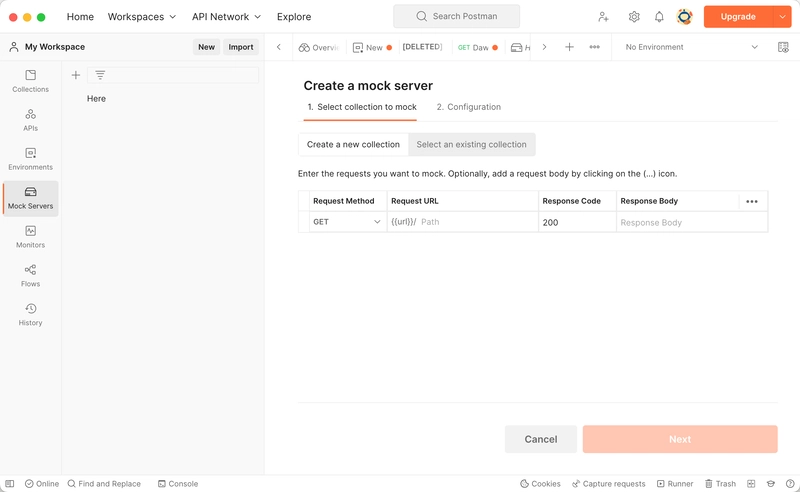Viewport: 800px width, 492px height.
Task: Click the Response Code field showing 200
Action: coord(578,223)
